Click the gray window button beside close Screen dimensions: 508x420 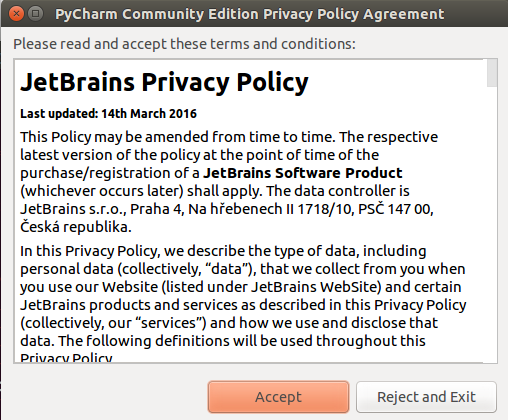point(35,14)
